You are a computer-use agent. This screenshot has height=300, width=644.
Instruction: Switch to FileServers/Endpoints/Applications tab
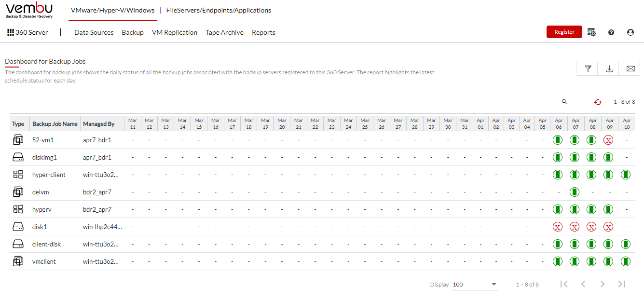click(219, 10)
